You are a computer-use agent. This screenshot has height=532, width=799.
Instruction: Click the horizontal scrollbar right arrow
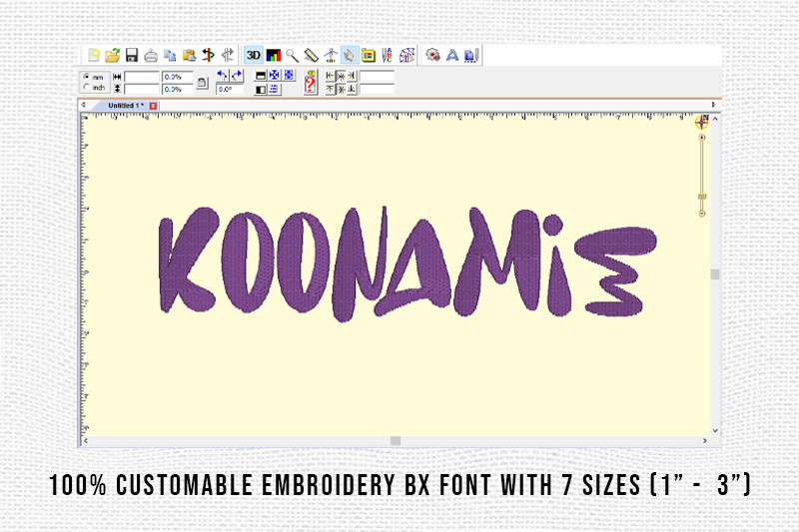[x=705, y=441]
